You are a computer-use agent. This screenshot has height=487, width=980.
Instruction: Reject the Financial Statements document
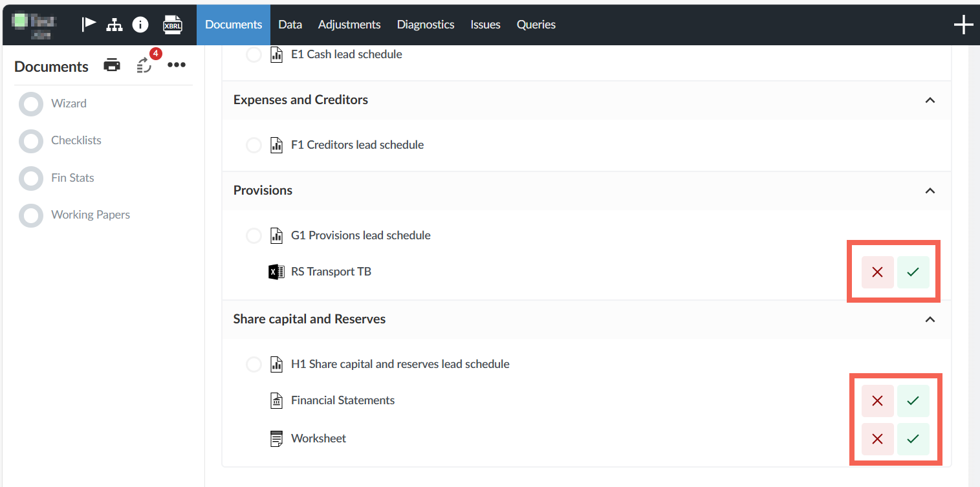tap(877, 401)
